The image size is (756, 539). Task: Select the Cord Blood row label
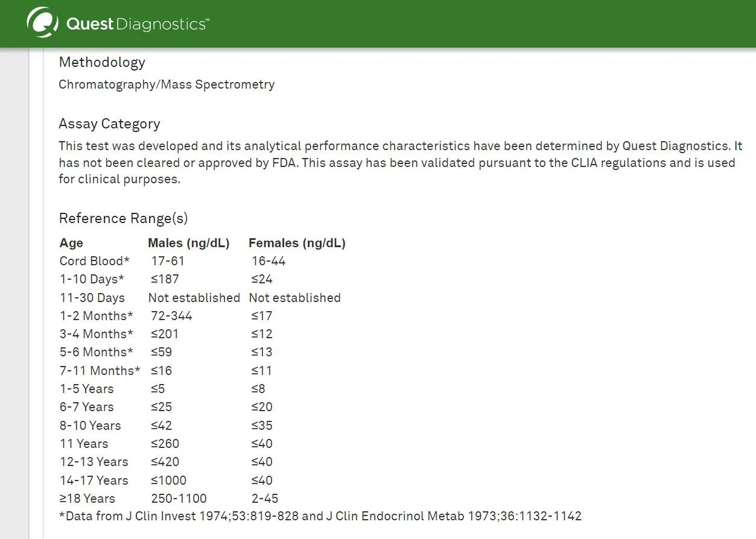[94, 261]
